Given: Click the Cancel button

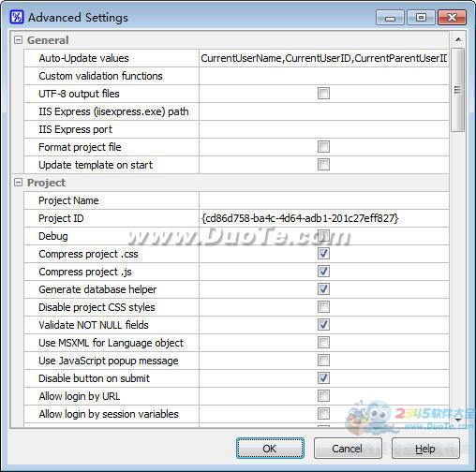Looking at the screenshot, I should coord(348,449).
